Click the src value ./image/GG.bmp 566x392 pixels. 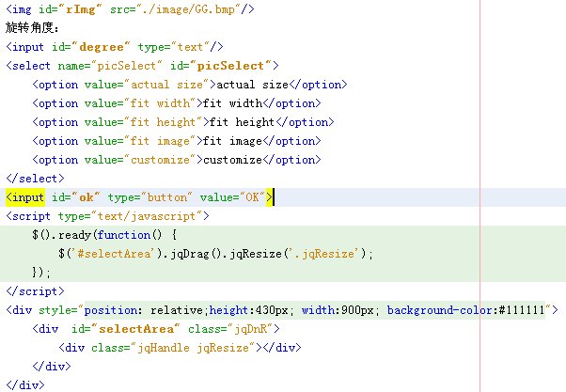188,9
